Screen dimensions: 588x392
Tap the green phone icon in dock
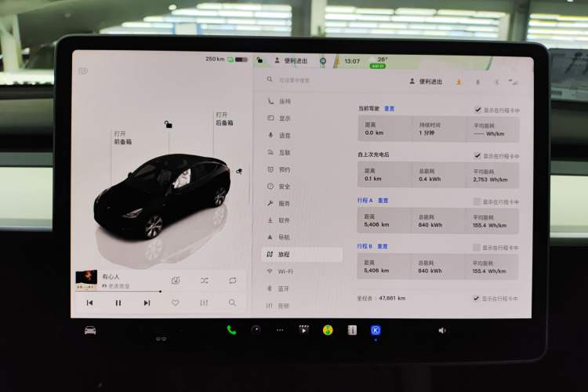(231, 330)
